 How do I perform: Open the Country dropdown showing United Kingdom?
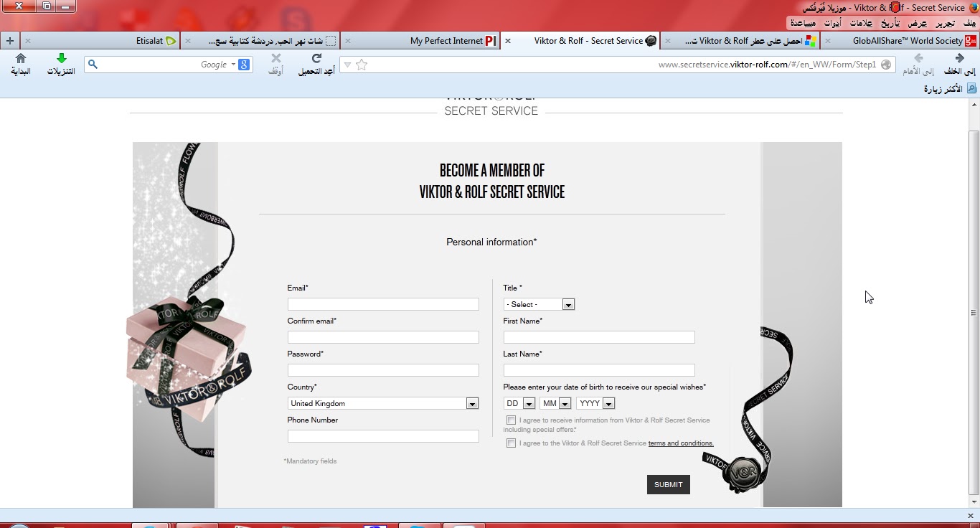pyautogui.click(x=383, y=403)
